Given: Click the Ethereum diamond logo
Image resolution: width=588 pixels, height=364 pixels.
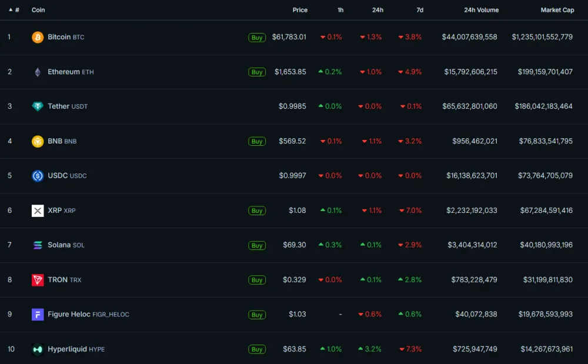Looking at the screenshot, I should pos(38,72).
